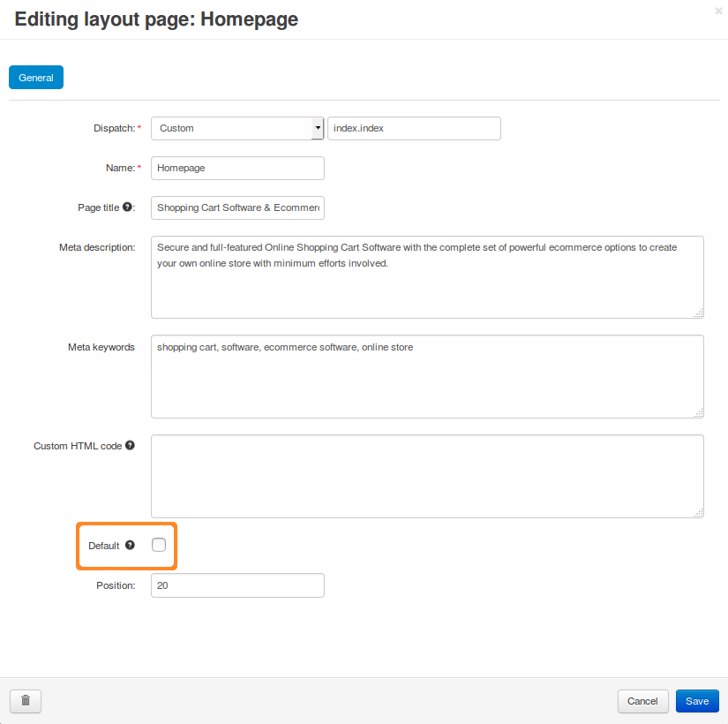Click the "Page title" label text

99,207
